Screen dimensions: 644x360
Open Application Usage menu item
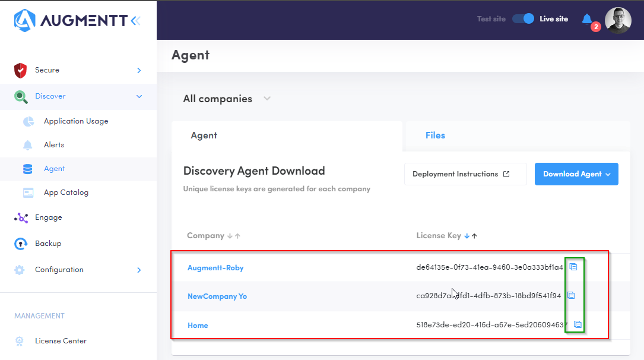tap(76, 121)
